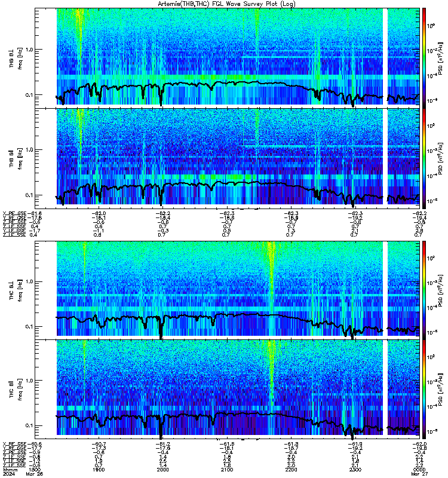448x478 pixels.
Task: Click the 1900 time label on bottom axis
Action: [x=99, y=470]
